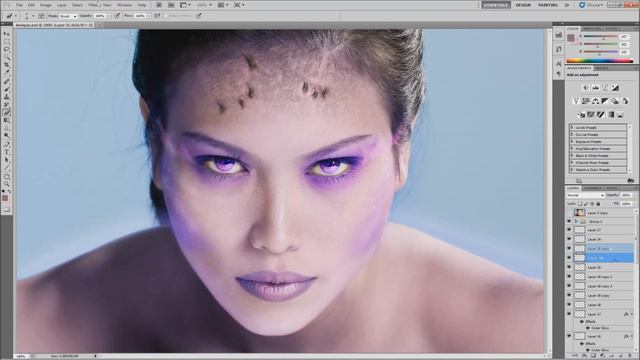Select the Crop tool

coord(7,65)
